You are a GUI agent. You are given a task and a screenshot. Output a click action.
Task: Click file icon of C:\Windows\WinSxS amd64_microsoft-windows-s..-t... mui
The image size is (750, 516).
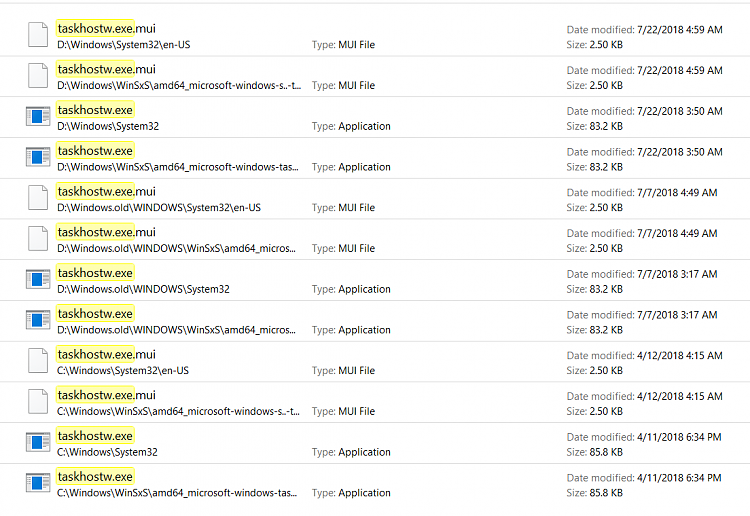pyautogui.click(x=38, y=401)
